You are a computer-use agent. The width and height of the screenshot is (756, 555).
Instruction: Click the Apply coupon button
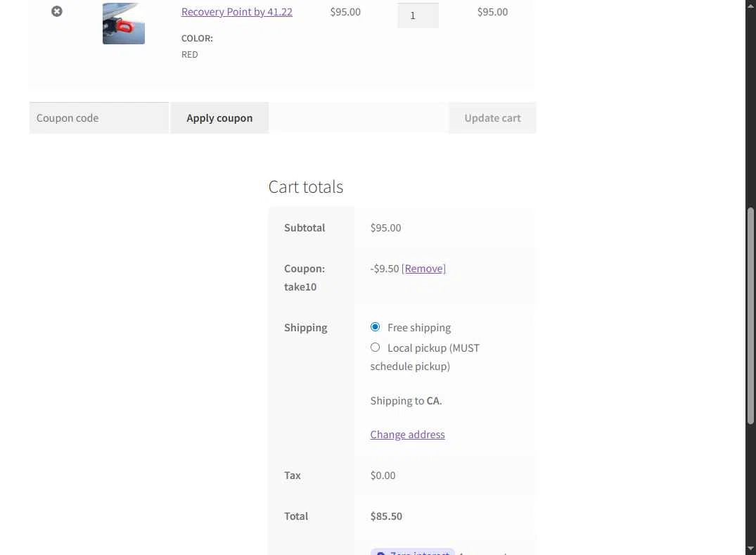(219, 118)
